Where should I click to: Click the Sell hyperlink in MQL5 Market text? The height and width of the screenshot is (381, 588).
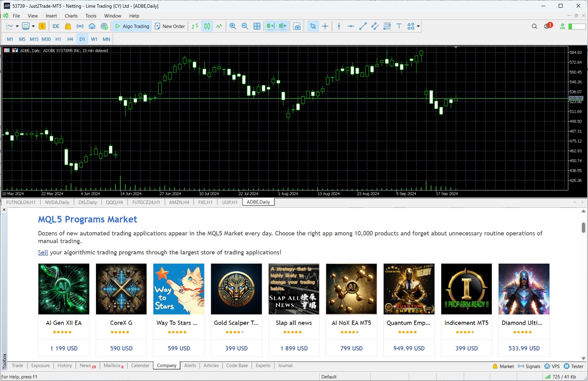tap(43, 252)
